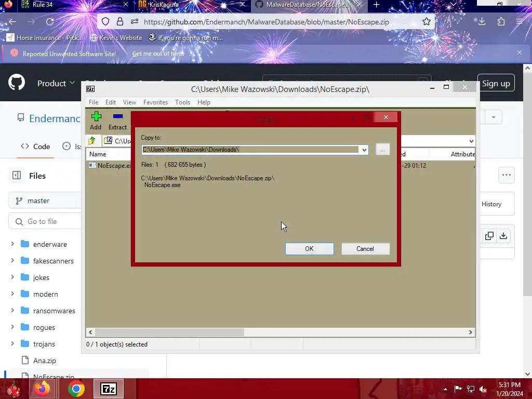Image resolution: width=532 pixels, height=399 pixels.
Task: Open the Firefox hamburger menu
Action: [520, 22]
